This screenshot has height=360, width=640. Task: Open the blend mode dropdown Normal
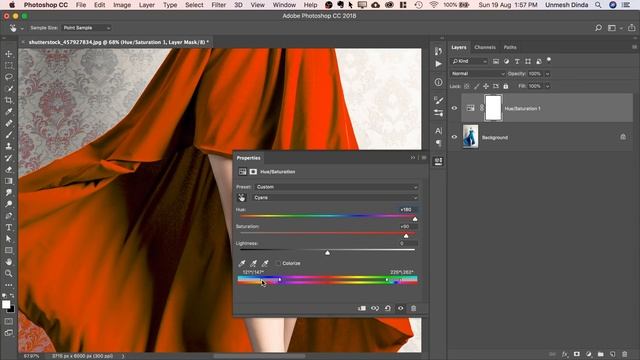[477, 74]
